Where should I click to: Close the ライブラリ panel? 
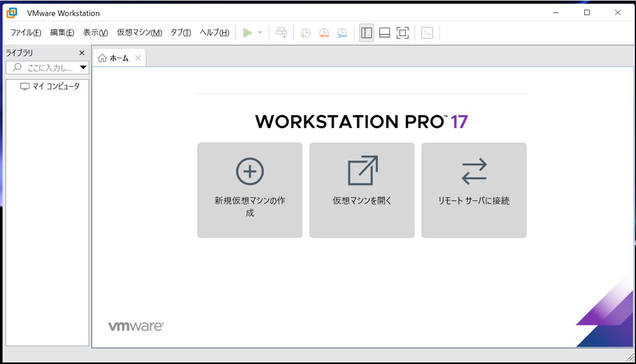[82, 53]
